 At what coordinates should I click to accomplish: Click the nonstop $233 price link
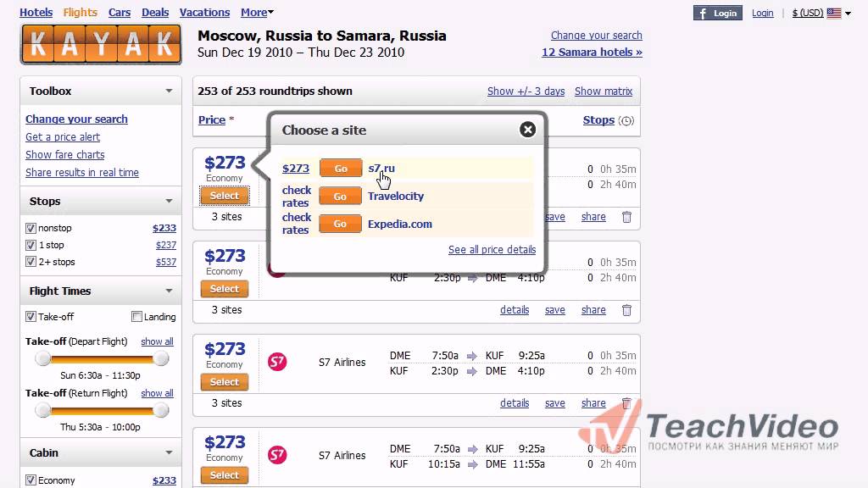pos(164,228)
